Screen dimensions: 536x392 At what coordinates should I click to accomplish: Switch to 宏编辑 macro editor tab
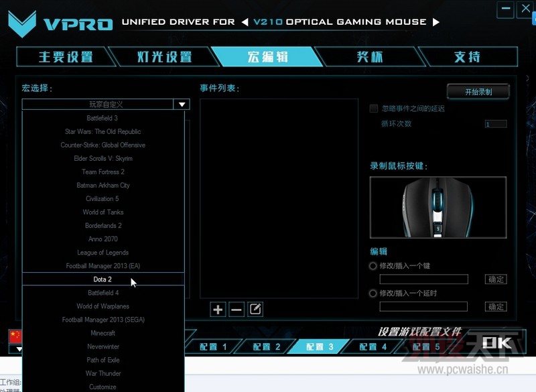click(267, 57)
